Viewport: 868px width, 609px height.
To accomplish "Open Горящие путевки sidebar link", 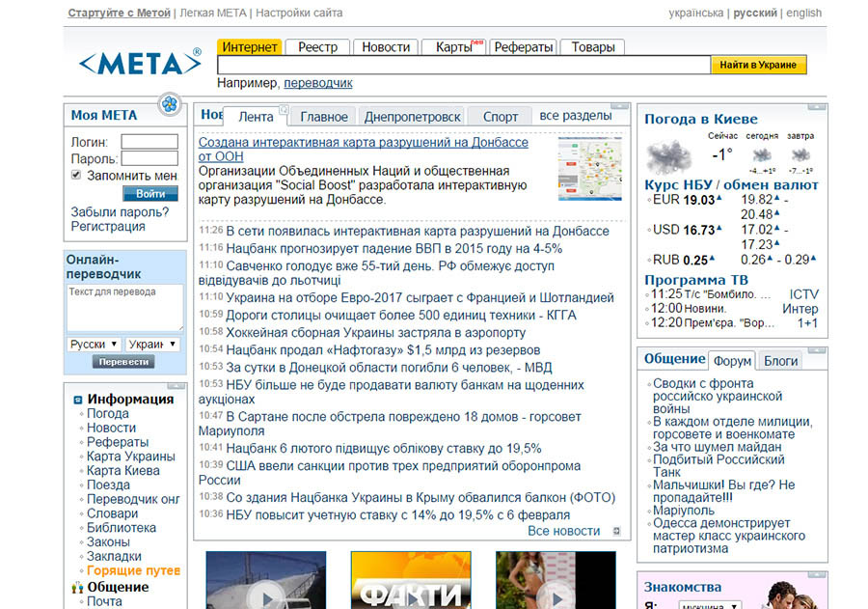I will pos(133,570).
